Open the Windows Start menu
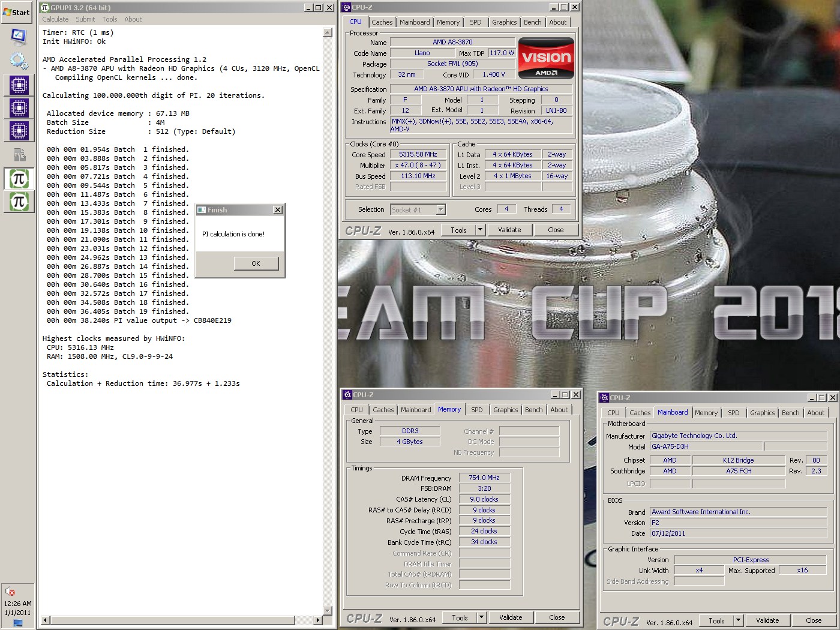840x630 pixels. coord(17,12)
